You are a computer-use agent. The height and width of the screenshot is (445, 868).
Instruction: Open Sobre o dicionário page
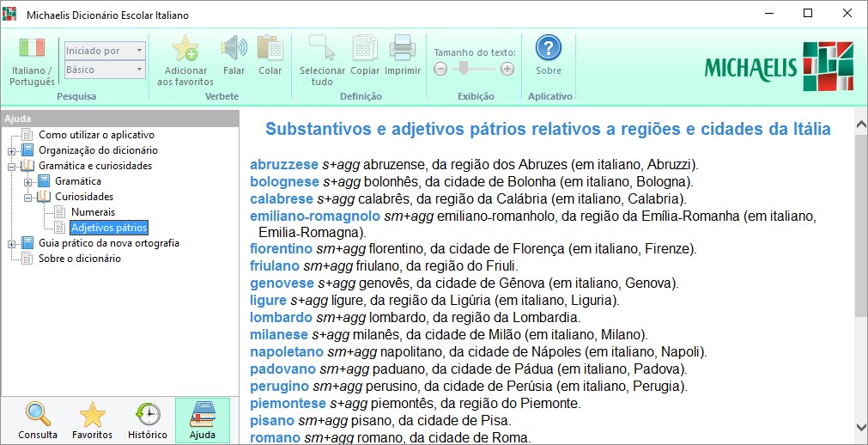[80, 259]
